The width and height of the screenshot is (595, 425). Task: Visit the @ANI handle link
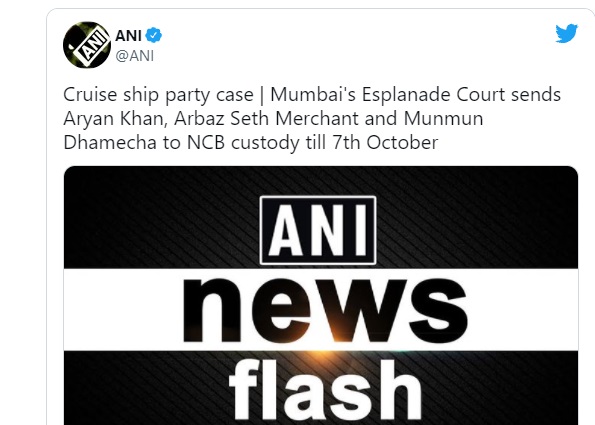[135, 56]
